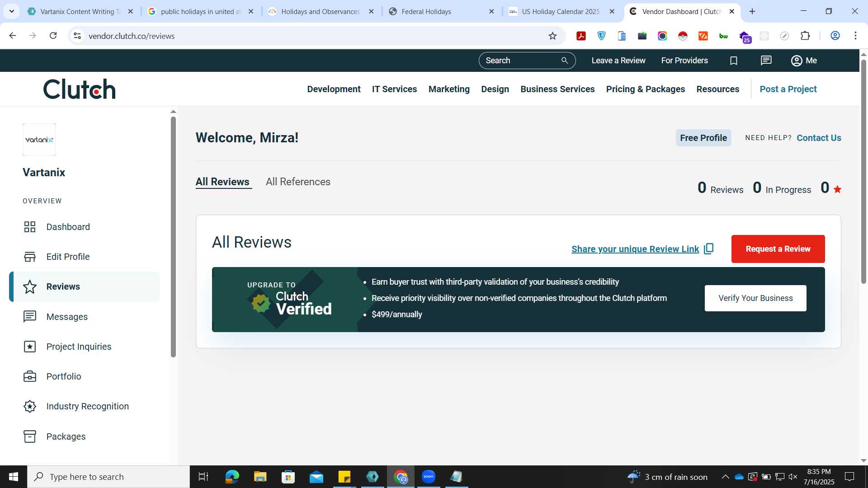Open the browser extensions puzzle icon

(x=805, y=36)
